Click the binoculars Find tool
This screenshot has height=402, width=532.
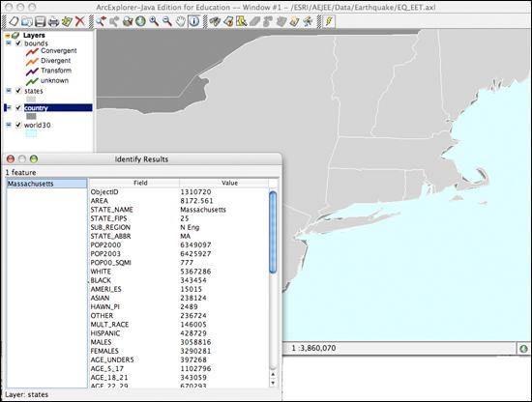[x=215, y=21]
